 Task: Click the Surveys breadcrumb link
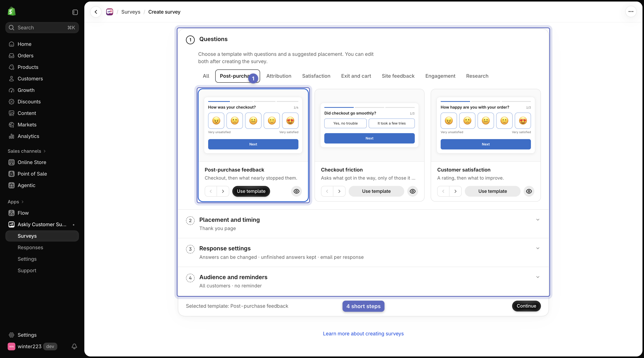[x=131, y=12]
